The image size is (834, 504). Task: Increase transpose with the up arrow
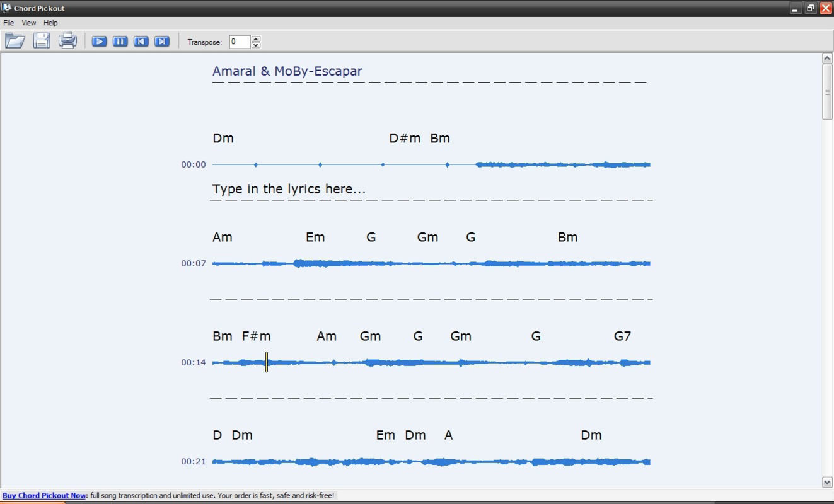[256, 38]
